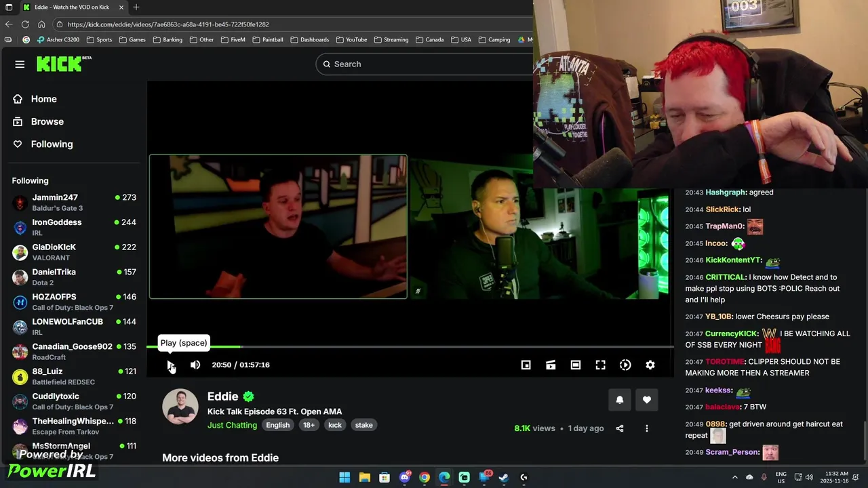Select the kick.com address bar URL

[168, 24]
